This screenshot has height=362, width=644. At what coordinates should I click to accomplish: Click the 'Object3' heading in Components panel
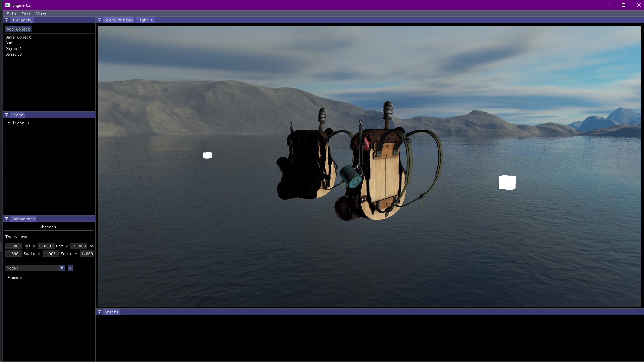(48, 227)
